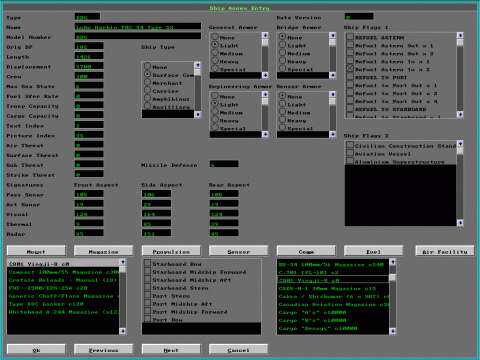Viewport: 480px width, 360px height.
Task: Click Bridge Armor list down arrow
Action: pos(332,75)
